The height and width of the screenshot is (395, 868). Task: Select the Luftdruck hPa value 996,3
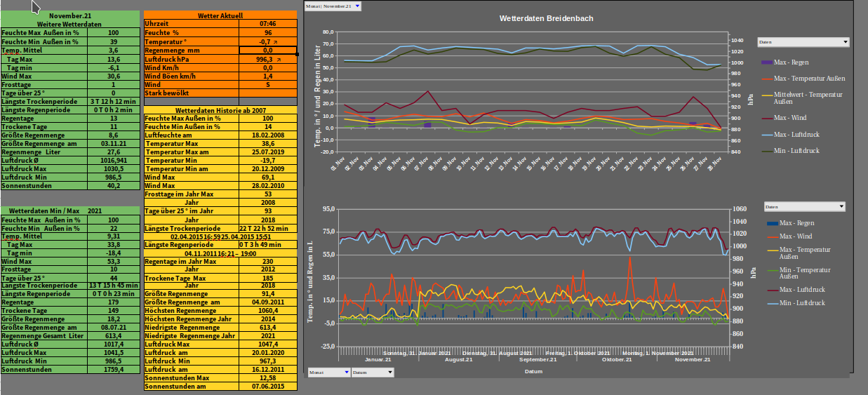tap(268, 60)
